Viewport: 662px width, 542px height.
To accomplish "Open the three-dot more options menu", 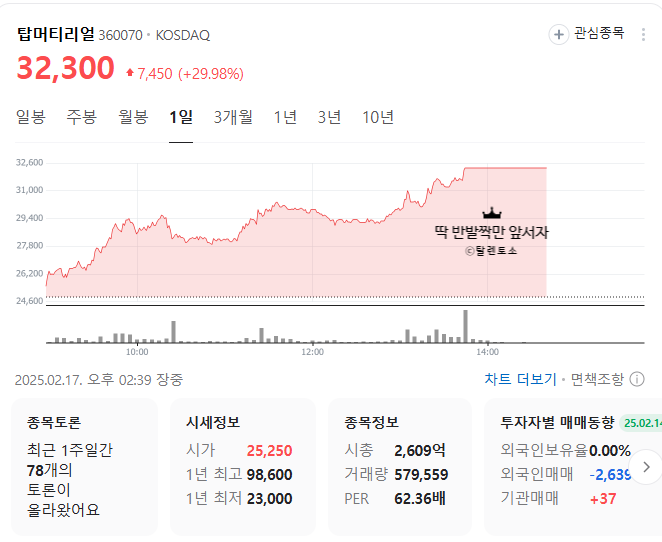I will pos(643,34).
